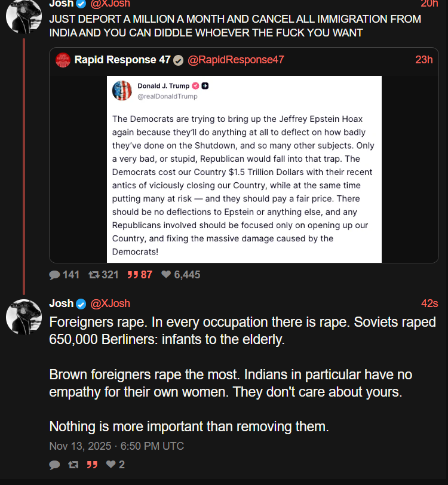This screenshot has width=448, height=485.
Task: Click the 23h timestamp on the quoted post
Action: 424,60
